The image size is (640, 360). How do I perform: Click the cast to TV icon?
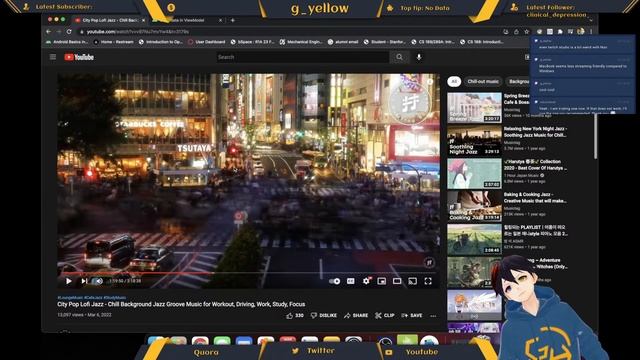click(413, 281)
